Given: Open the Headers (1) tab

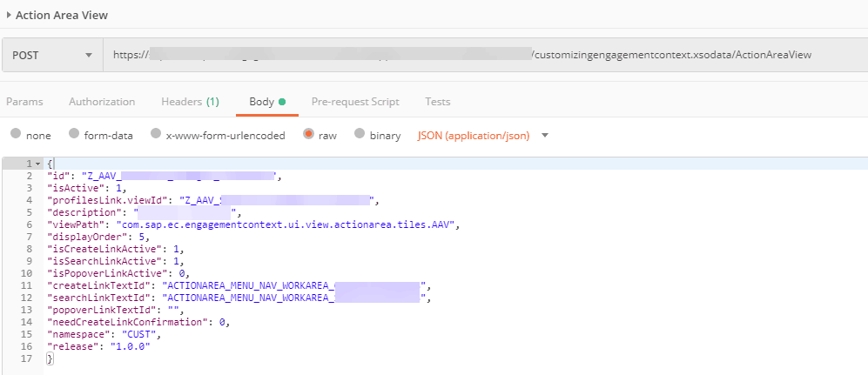Looking at the screenshot, I should point(190,102).
